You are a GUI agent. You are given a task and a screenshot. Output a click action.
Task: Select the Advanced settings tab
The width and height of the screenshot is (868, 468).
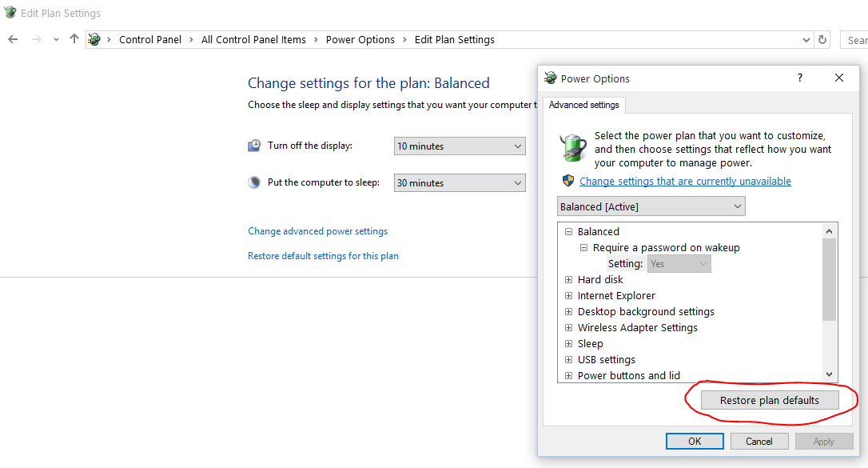[x=584, y=105]
